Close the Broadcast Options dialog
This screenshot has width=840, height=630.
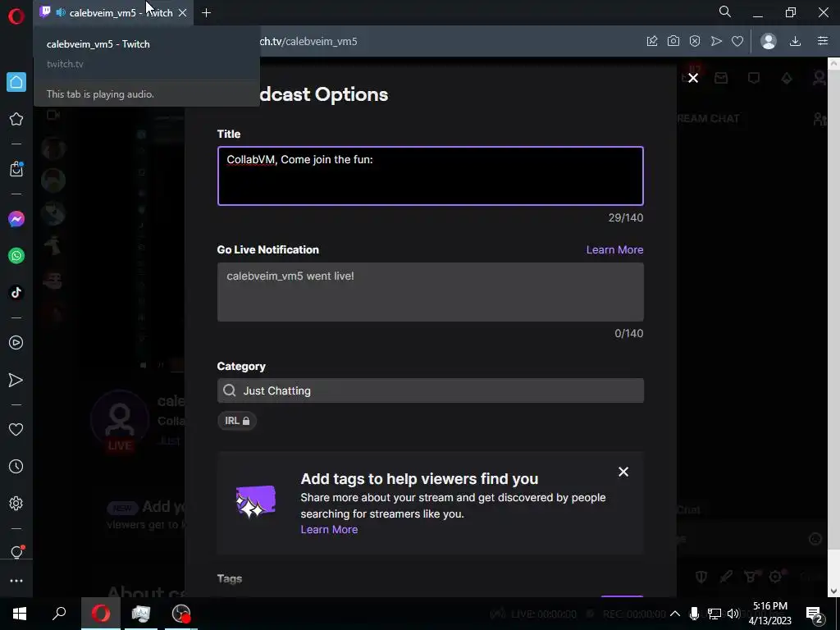[693, 78]
